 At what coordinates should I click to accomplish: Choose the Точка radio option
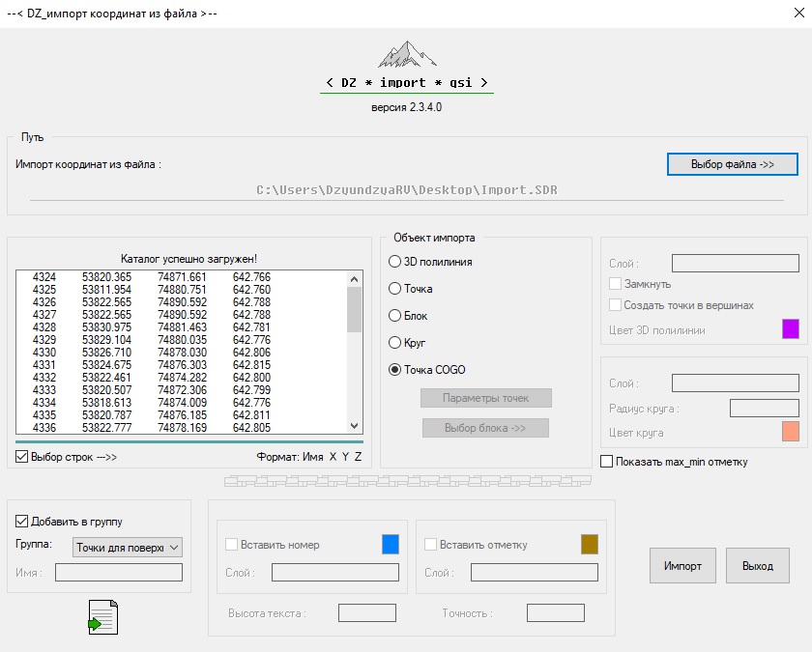coord(394,289)
